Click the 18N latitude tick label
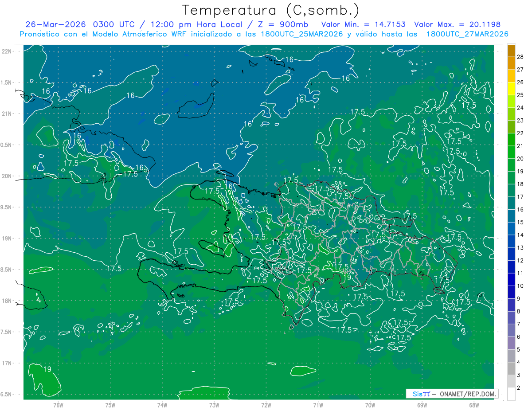532x411 pixels. pyautogui.click(x=8, y=301)
